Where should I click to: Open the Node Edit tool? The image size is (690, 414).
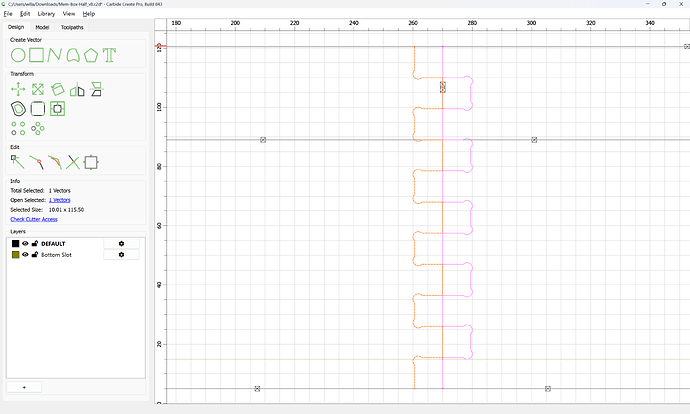coord(18,162)
